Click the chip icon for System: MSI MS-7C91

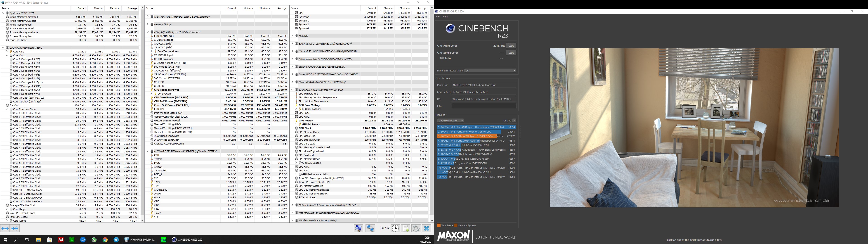pyautogui.click(x=7, y=13)
